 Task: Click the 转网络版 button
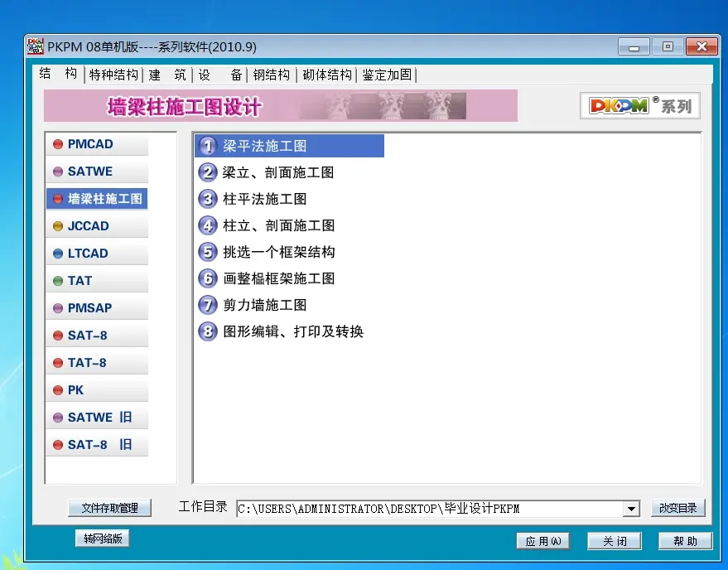(103, 539)
